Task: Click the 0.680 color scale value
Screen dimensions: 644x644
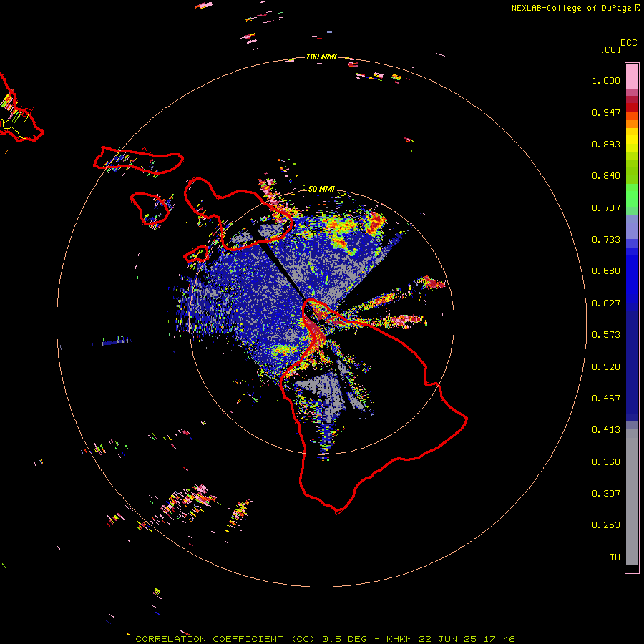Action: pos(606,271)
